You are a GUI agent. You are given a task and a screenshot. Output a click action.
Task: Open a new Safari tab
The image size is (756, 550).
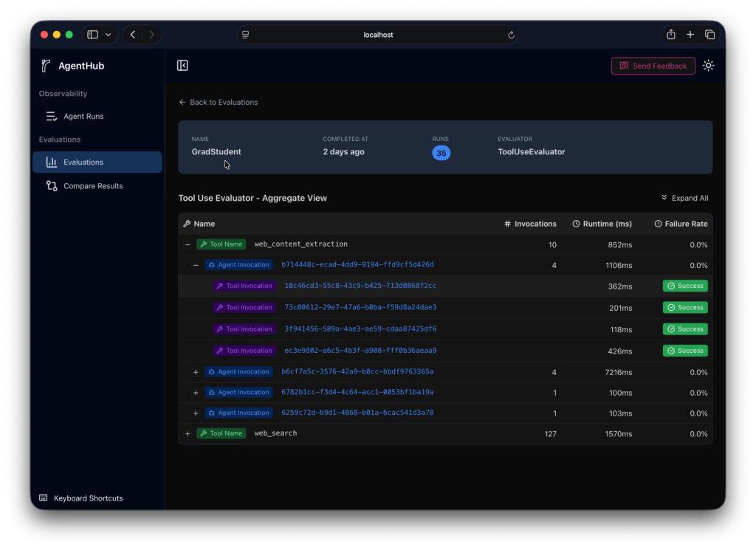[690, 35]
